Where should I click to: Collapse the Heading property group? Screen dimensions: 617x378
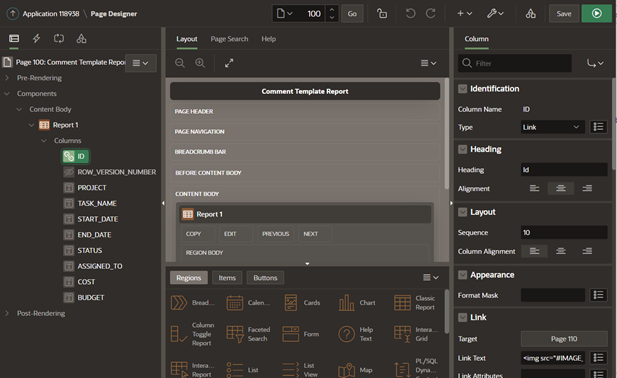(x=462, y=149)
